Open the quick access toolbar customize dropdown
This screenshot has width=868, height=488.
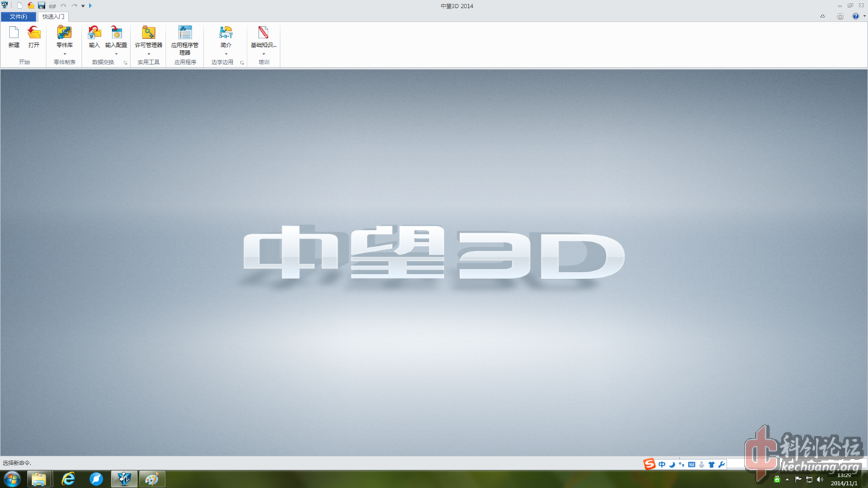pos(83,6)
